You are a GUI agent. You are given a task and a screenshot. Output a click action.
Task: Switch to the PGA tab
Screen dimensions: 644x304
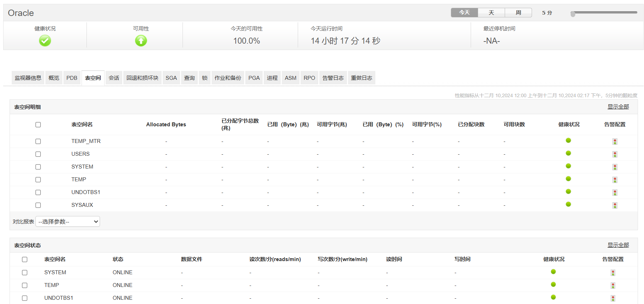point(254,78)
